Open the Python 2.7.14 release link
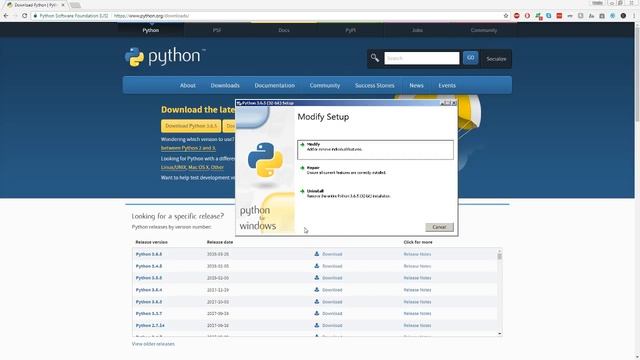Viewport: 640px width, 360px height. 150,325
